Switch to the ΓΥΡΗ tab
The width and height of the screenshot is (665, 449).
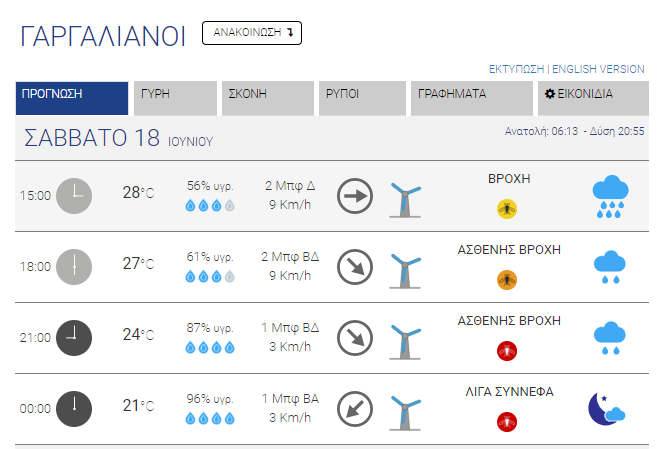point(175,98)
